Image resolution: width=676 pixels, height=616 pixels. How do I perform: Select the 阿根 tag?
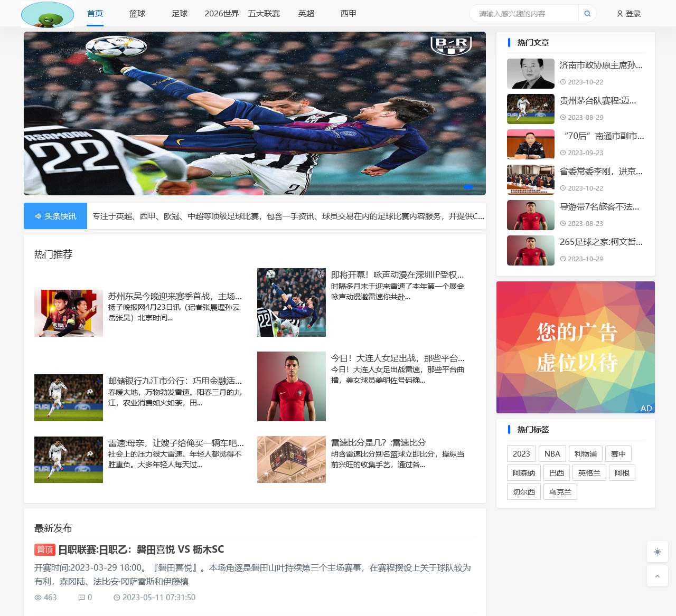(622, 473)
